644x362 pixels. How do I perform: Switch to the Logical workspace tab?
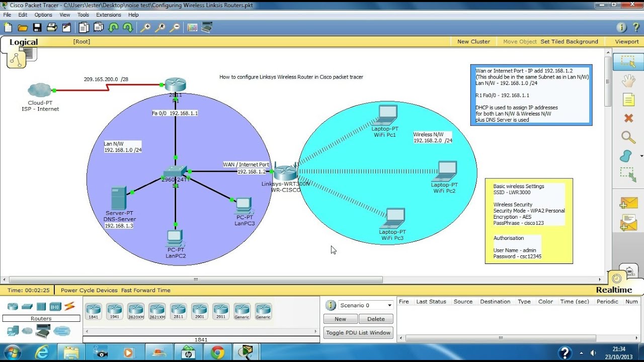(x=24, y=42)
